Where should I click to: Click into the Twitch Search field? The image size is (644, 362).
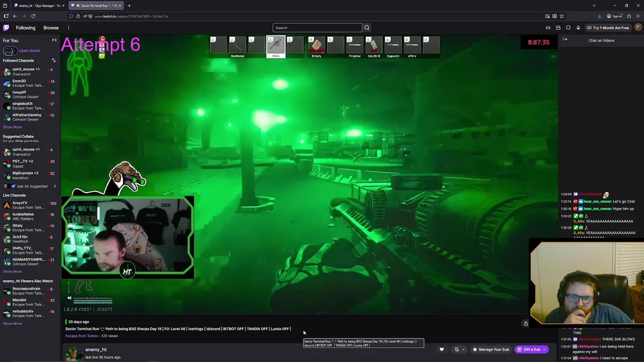tap(317, 28)
